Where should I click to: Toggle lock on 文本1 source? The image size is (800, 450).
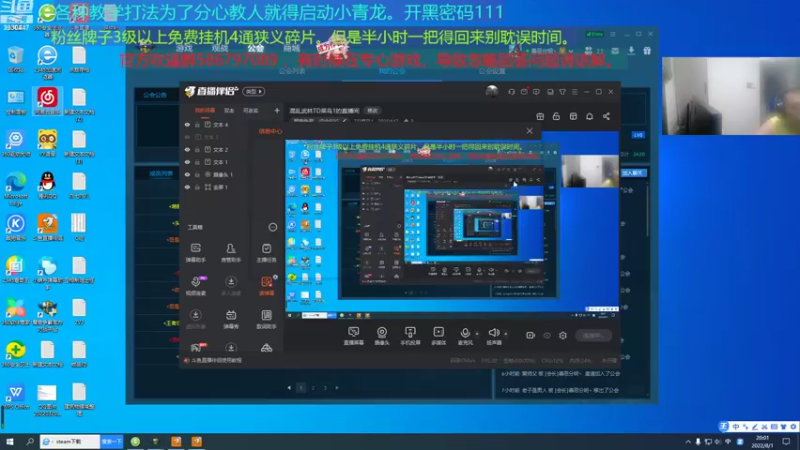coord(197,162)
